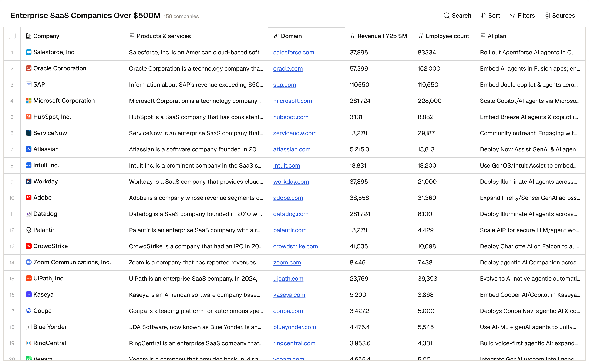Click the Datadog logo icon
589x364 pixels.
point(29,213)
